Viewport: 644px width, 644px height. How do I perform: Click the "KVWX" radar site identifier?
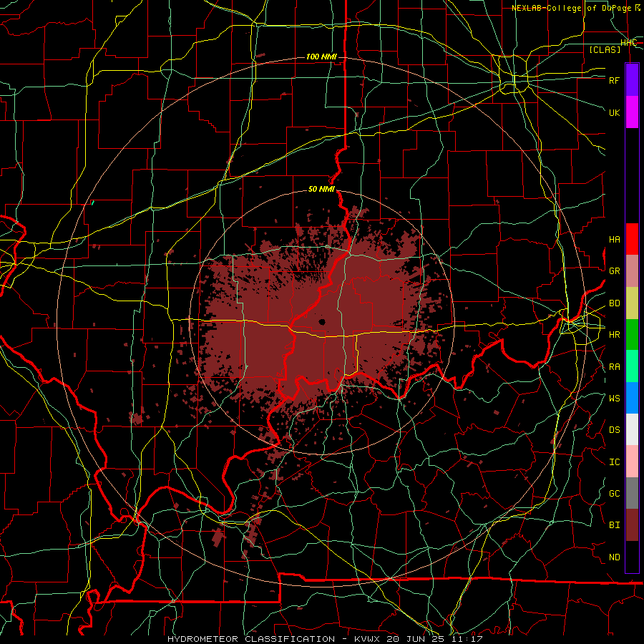(x=367, y=639)
